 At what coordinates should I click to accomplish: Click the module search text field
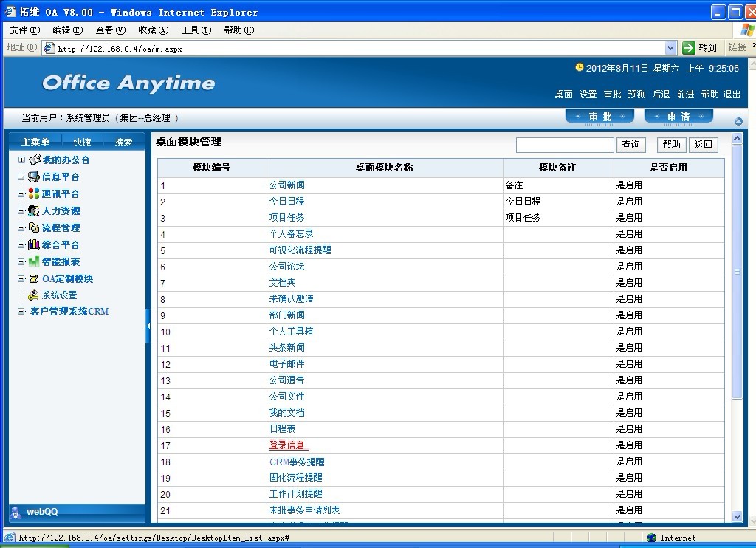point(565,145)
